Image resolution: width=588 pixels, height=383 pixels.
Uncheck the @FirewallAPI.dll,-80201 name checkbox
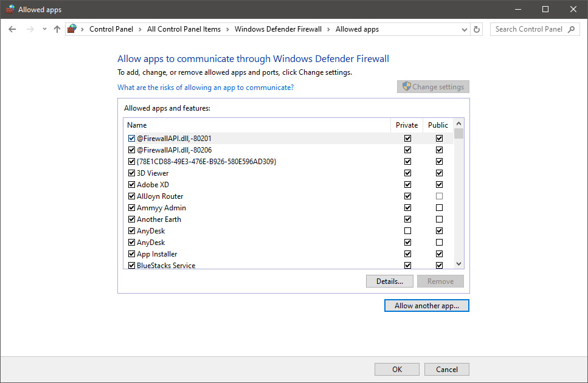(131, 138)
